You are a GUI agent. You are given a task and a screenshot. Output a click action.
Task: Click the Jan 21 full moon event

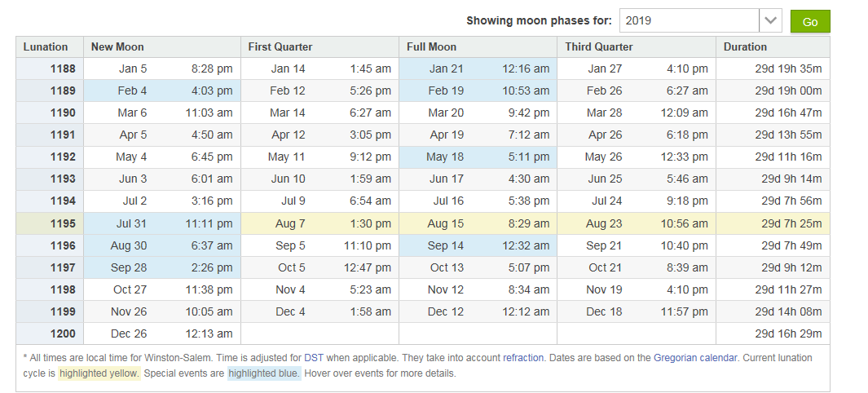[478, 68]
